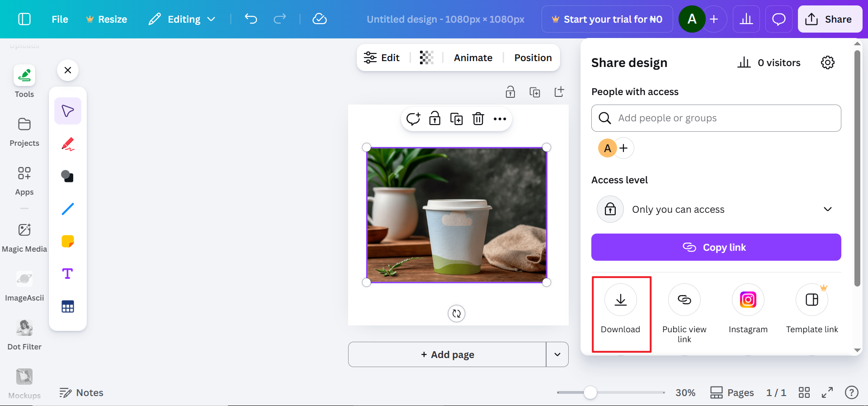Screen dimensions: 868x406
Task: Open Projects in the sidebar
Action: (x=24, y=132)
